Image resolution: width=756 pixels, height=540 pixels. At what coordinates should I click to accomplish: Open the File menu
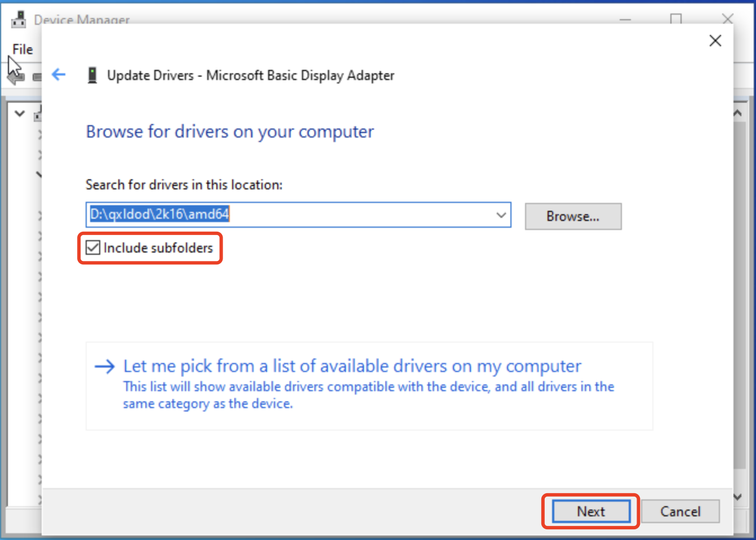pyautogui.click(x=22, y=49)
